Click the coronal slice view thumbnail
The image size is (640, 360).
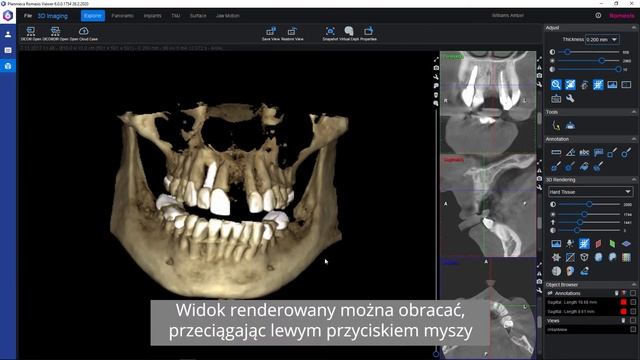(x=488, y=102)
